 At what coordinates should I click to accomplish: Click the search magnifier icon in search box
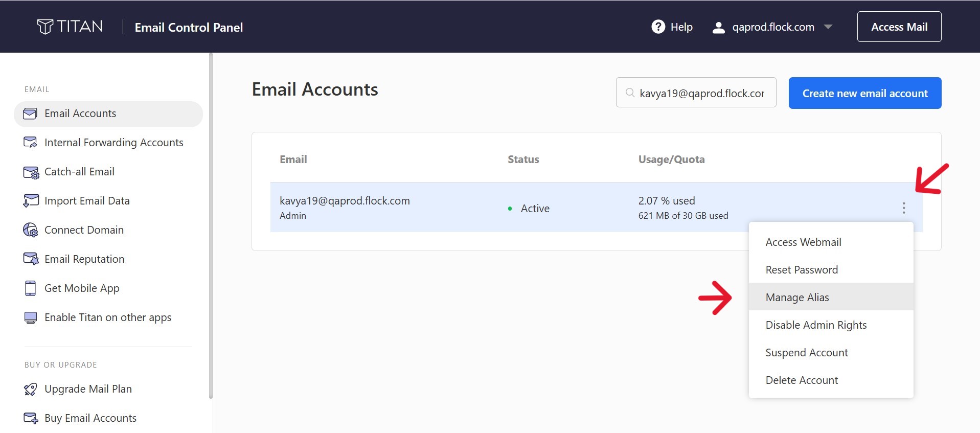pos(630,93)
